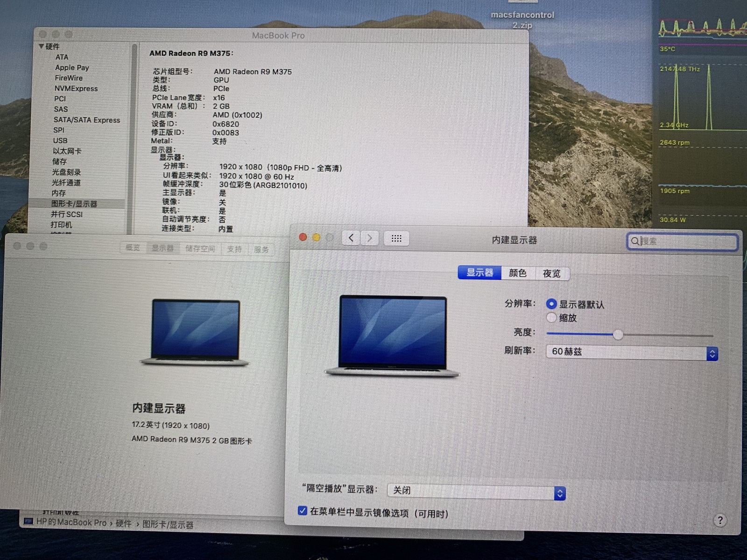Screen dimensions: 747x560
Task: Select '打印机' in the hardware sidebar
Action: tap(61, 225)
